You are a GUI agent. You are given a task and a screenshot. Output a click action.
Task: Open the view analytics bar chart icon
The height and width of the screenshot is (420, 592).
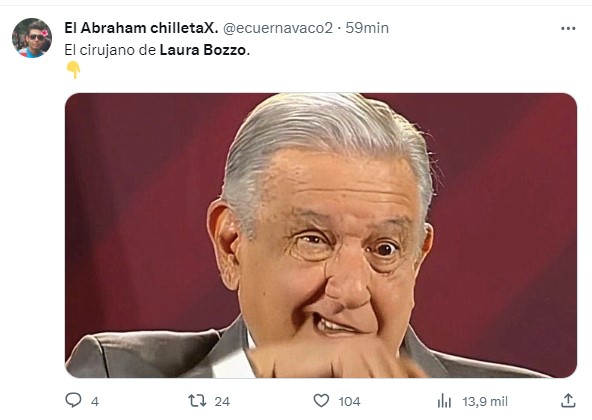tap(444, 401)
